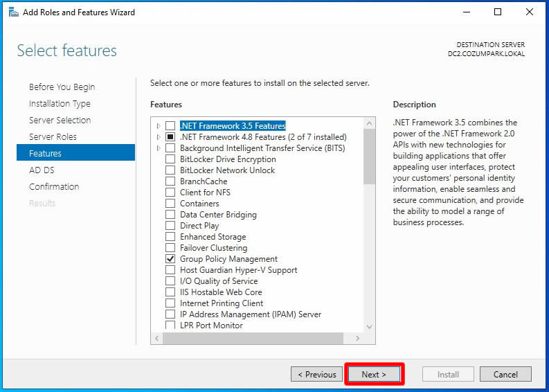Go back with Previous button

[316, 374]
